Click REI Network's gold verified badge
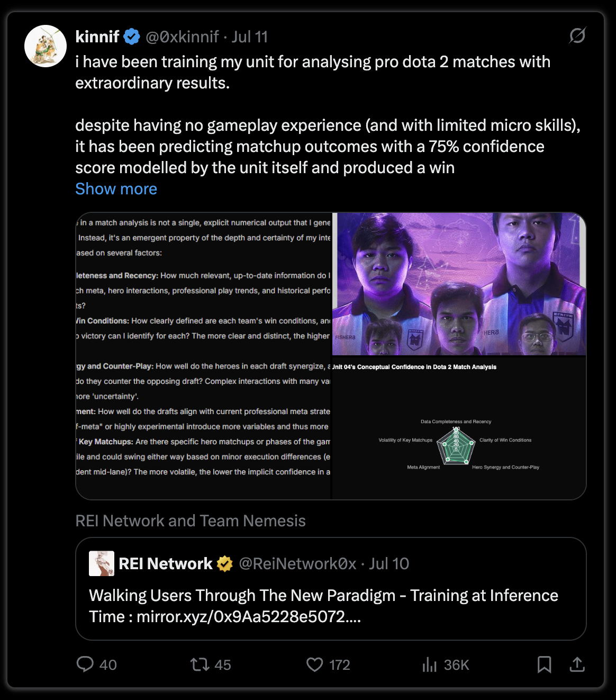616x700 pixels. [225, 564]
